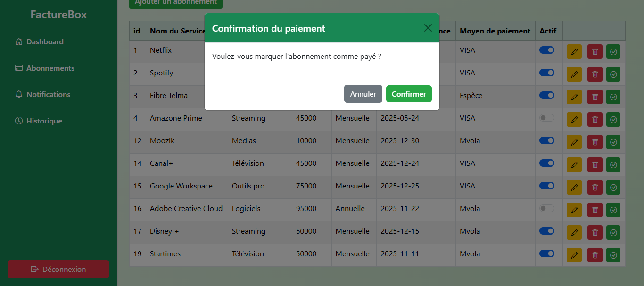Image resolution: width=644 pixels, height=286 pixels.
Task: Cancel the payment confirmation
Action: (x=363, y=94)
